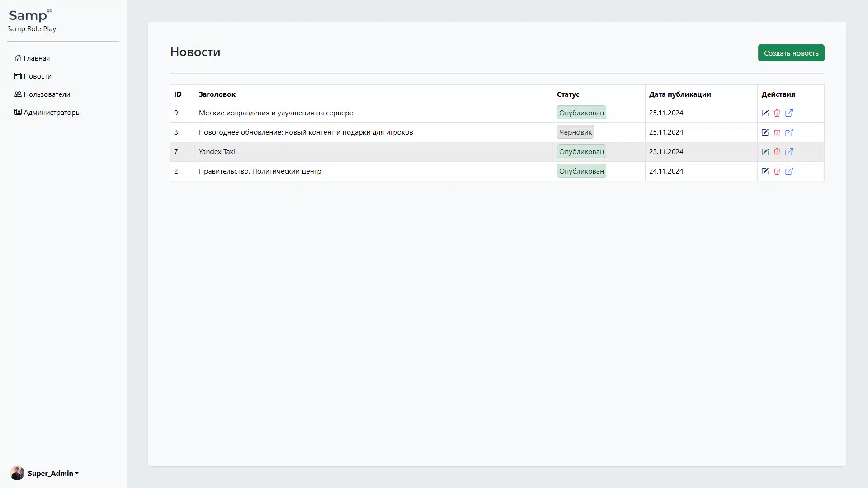The height and width of the screenshot is (488, 868).
Task: Open Yandex Taxi news external link icon
Action: [x=789, y=152]
